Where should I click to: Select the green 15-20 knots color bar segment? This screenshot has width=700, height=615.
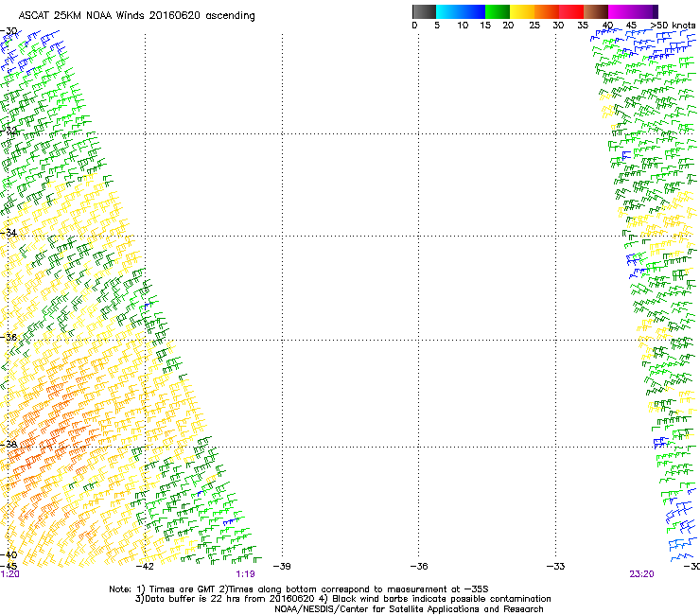coord(498,11)
